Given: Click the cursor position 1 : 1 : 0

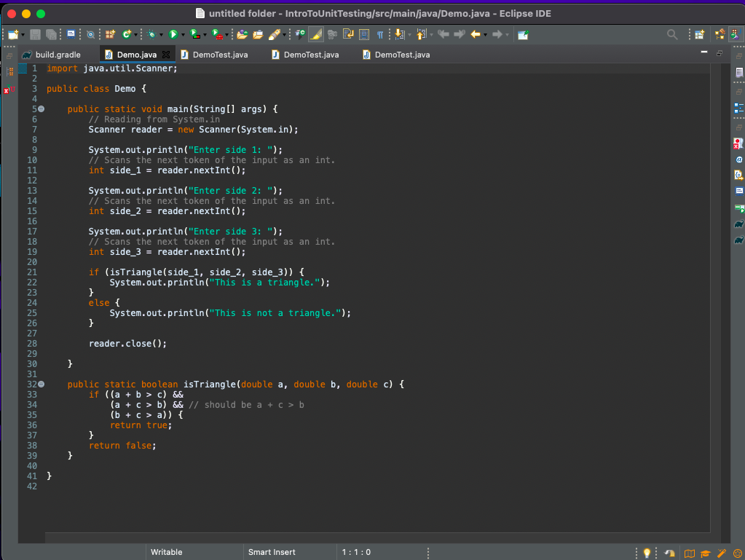Looking at the screenshot, I should click(x=356, y=552).
